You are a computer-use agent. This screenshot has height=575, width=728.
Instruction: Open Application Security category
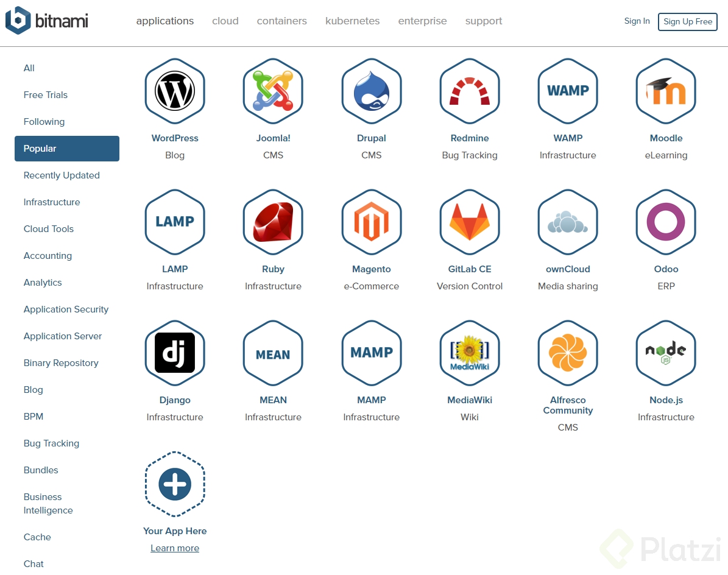point(66,309)
